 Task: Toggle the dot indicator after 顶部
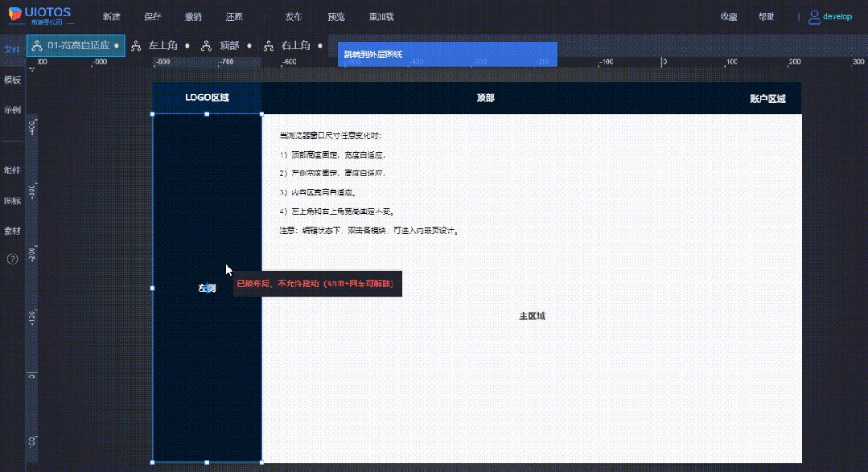point(249,45)
